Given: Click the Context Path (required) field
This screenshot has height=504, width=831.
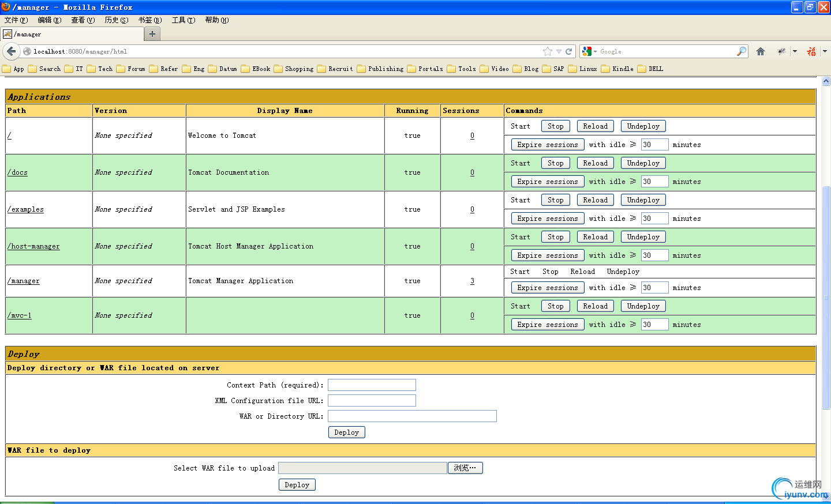Looking at the screenshot, I should (372, 385).
